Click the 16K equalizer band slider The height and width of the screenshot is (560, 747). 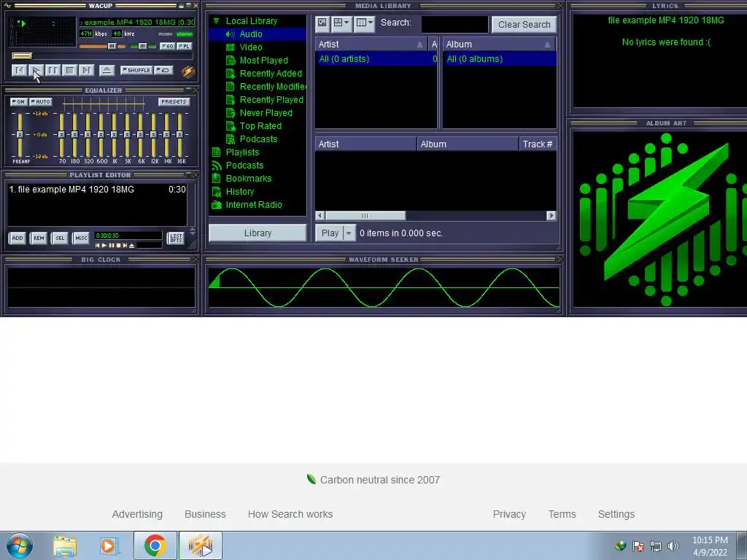pyautogui.click(x=179, y=135)
